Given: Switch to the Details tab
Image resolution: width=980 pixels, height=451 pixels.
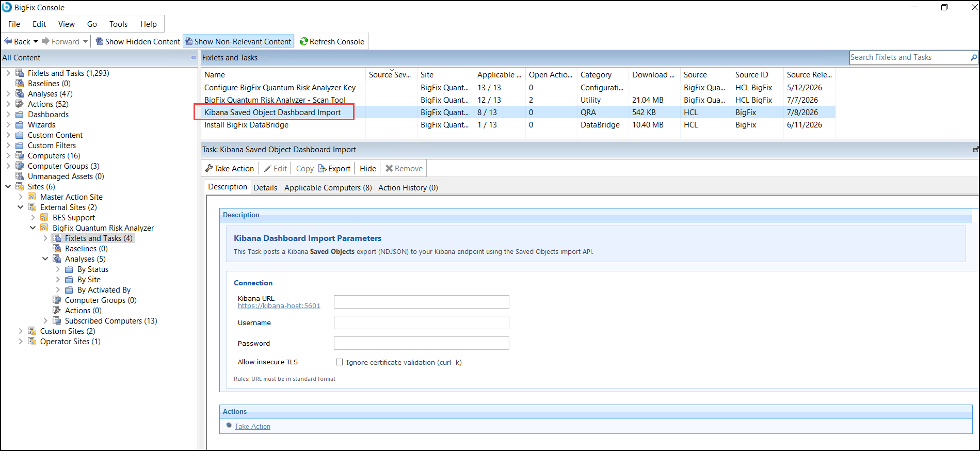Looking at the screenshot, I should click(x=265, y=188).
